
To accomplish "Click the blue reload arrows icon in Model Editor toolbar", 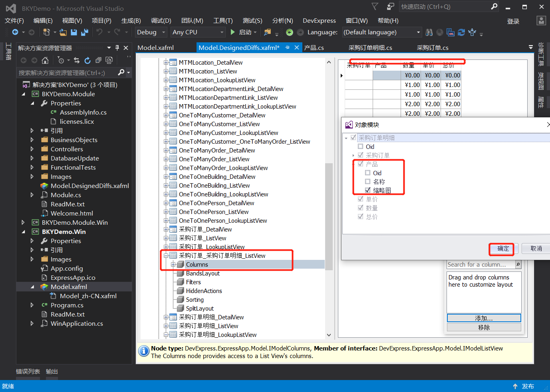I will 461,32.
